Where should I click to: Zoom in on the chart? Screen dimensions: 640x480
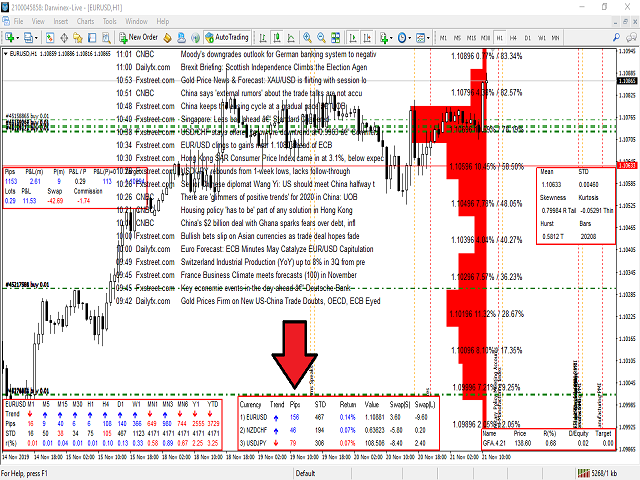point(307,38)
